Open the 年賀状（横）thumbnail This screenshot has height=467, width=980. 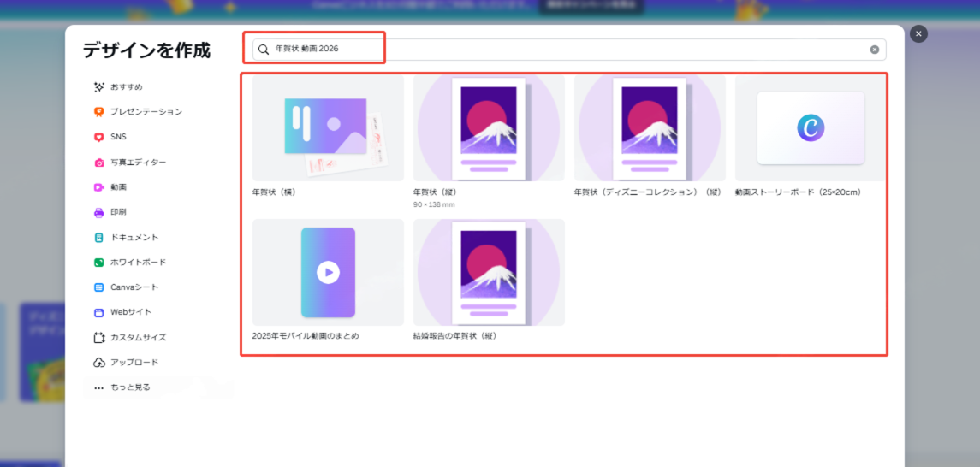click(328, 128)
